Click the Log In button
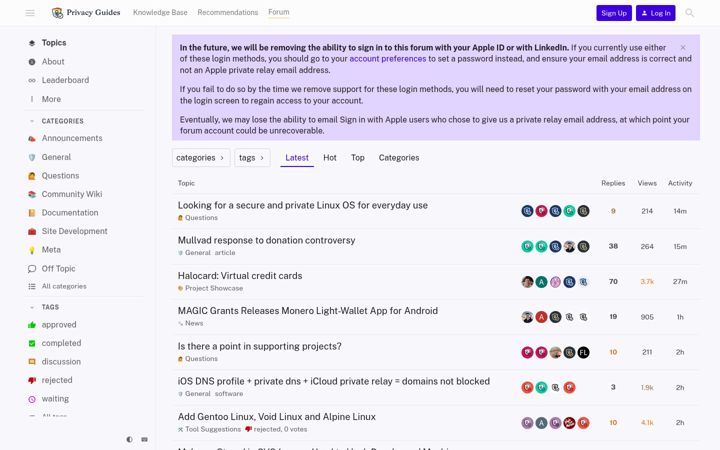This screenshot has height=450, width=720. (x=655, y=13)
